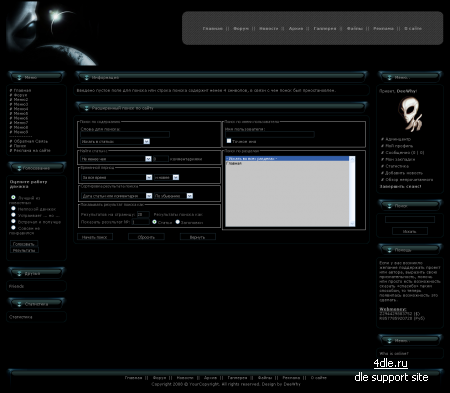Viewport: 450px width, 393px height.
Task: Select the Заголовки results radio button
Action: 178,222
